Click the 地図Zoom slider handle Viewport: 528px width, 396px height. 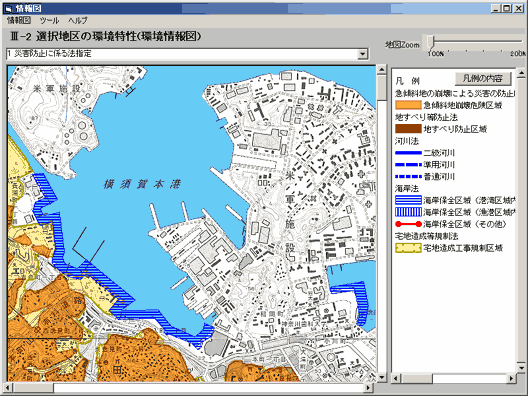point(430,42)
